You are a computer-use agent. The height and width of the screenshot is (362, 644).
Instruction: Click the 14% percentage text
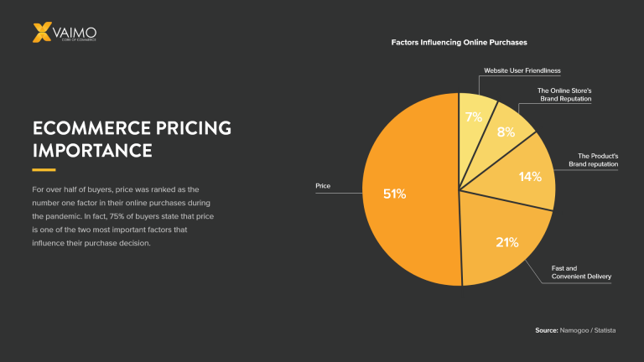[x=530, y=177]
